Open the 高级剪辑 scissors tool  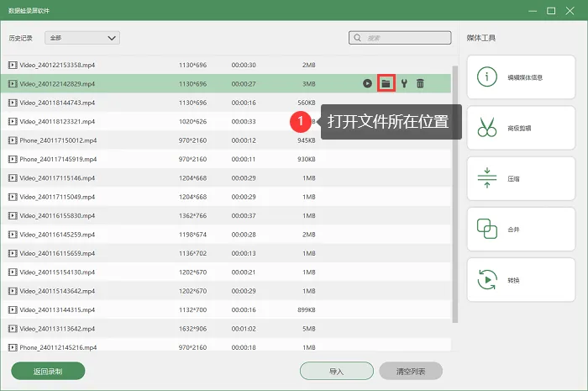[521, 128]
